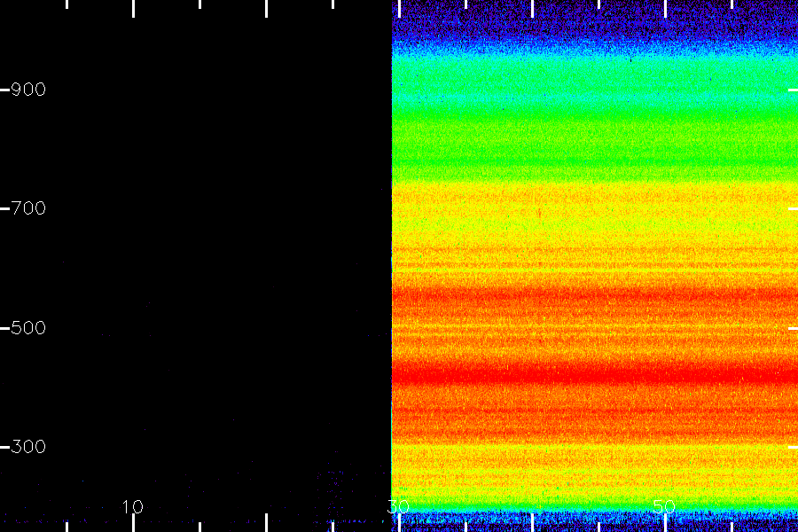The height and width of the screenshot is (532, 798).
Task: Click the 50 x-axis label
Action: 664,506
